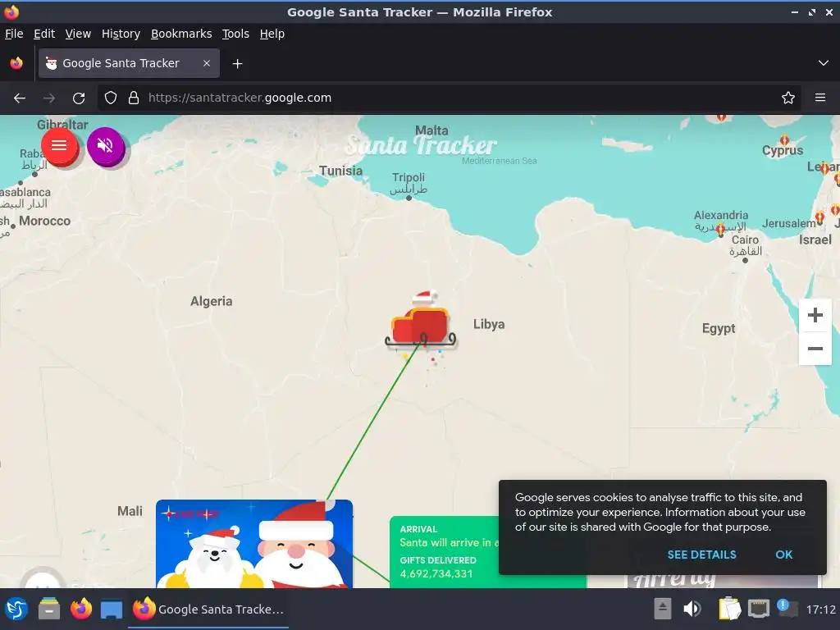Viewport: 840px width, 630px height.
Task: Open the removable media eject tray icon
Action: coord(662,609)
